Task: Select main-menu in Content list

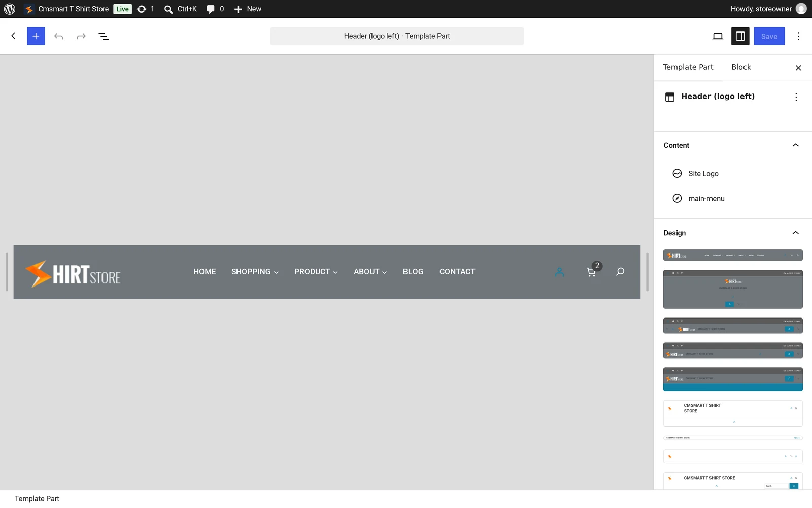Action: [x=733, y=199]
